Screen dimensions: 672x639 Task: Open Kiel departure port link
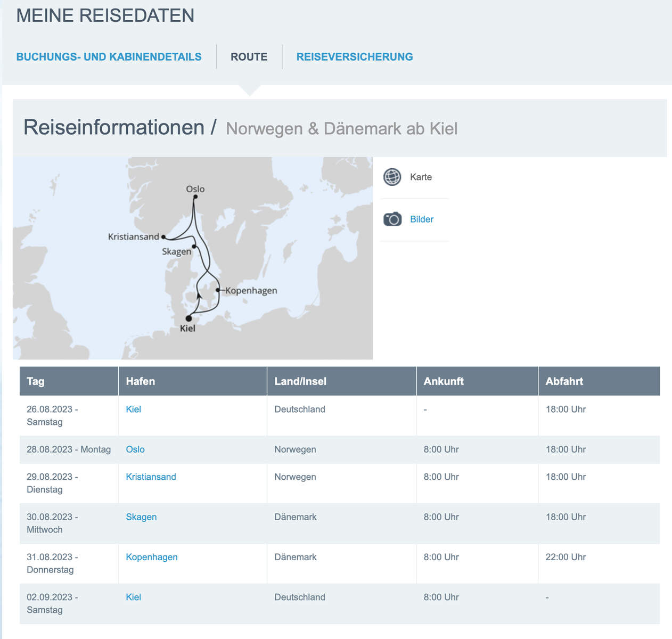pos(133,409)
